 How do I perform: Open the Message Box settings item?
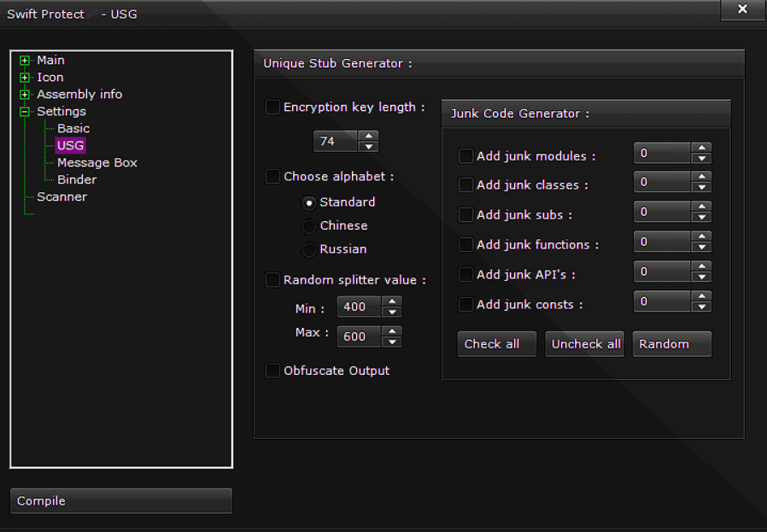tap(97, 162)
